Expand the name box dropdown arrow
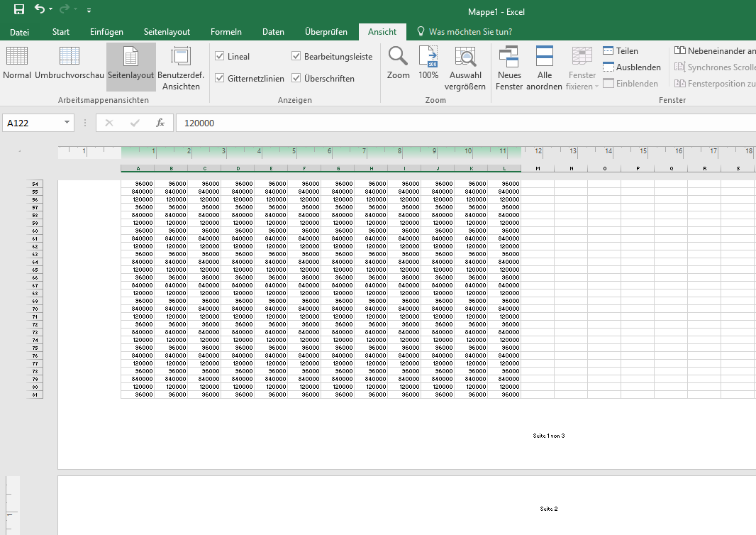The height and width of the screenshot is (535, 756). pos(67,123)
